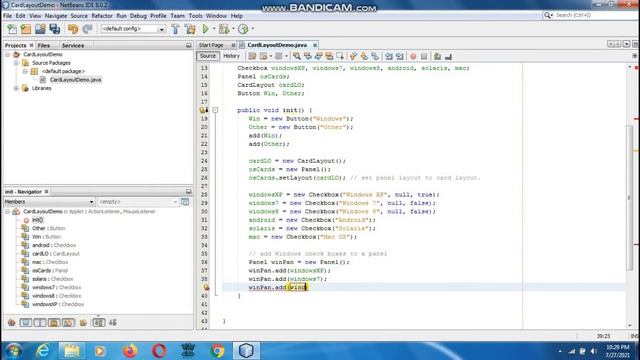Select CardLayoutDemo.java in the Projects tree
The image size is (640, 360).
[76, 80]
